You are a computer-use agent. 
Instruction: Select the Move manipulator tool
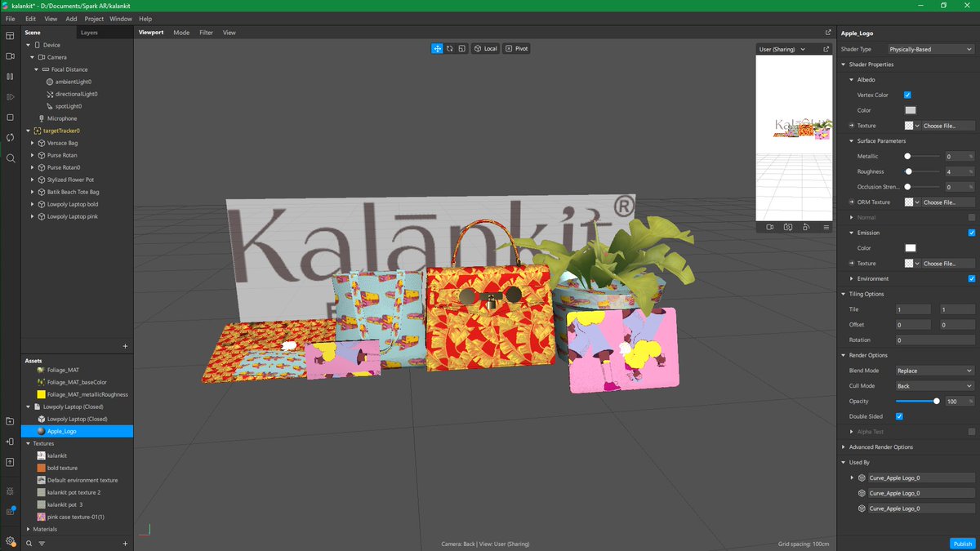point(438,48)
